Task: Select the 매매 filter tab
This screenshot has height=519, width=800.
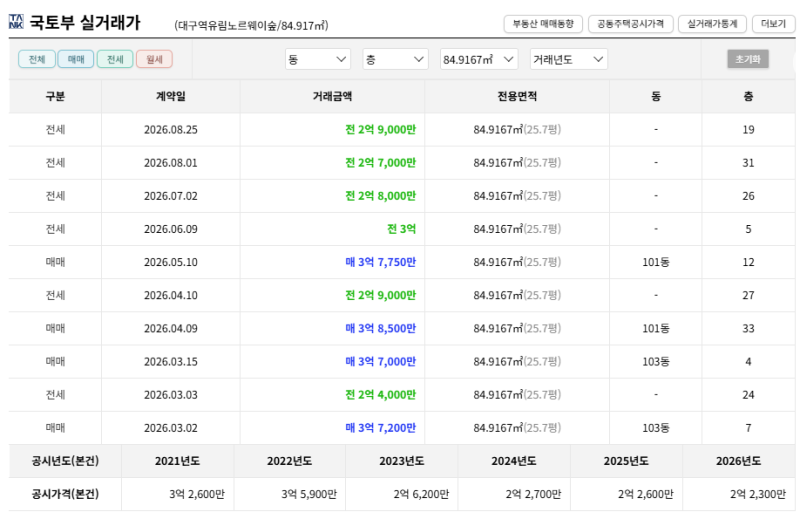Action: [x=76, y=59]
